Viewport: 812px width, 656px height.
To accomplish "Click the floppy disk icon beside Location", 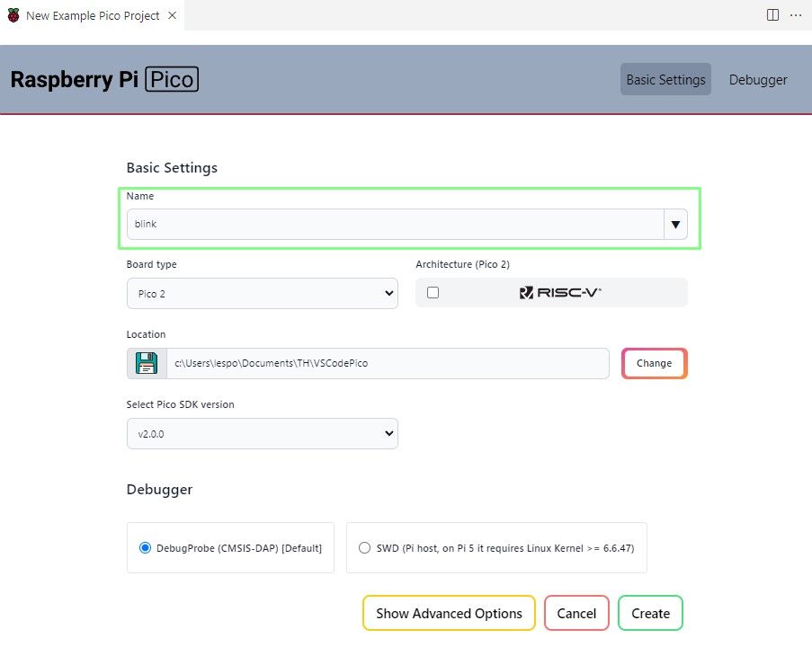I will click(x=145, y=363).
